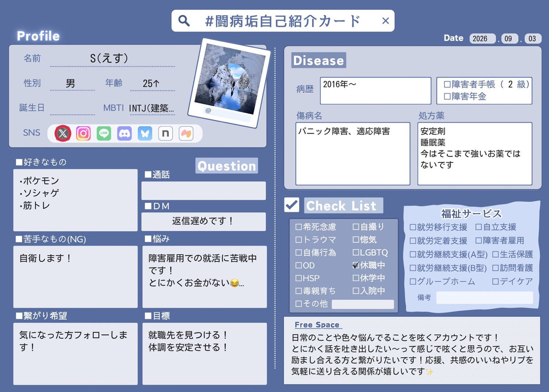Toggle the 就労継続支援(B型) checkbox
Image resolution: width=549 pixels, height=392 pixels.
[x=413, y=268]
